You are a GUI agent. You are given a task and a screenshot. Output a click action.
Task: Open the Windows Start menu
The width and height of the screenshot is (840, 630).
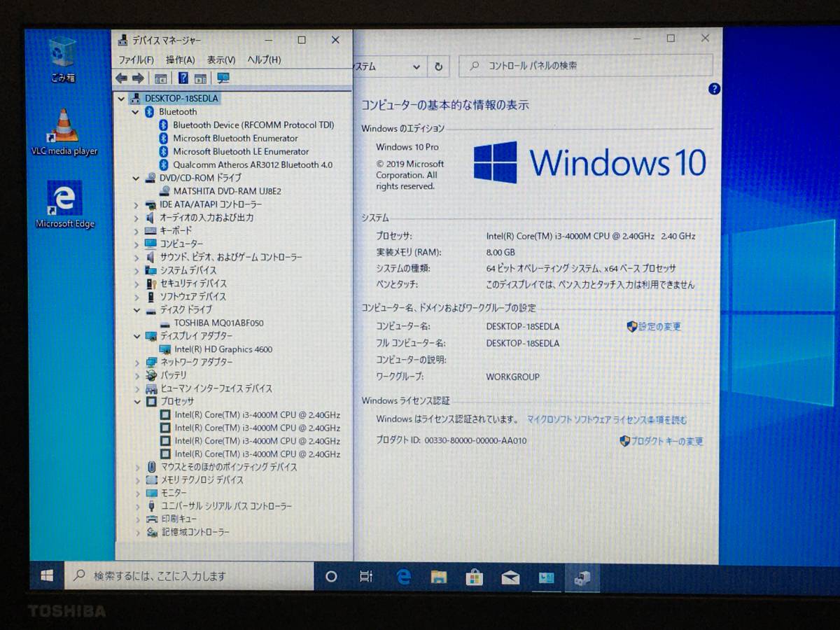(x=47, y=575)
